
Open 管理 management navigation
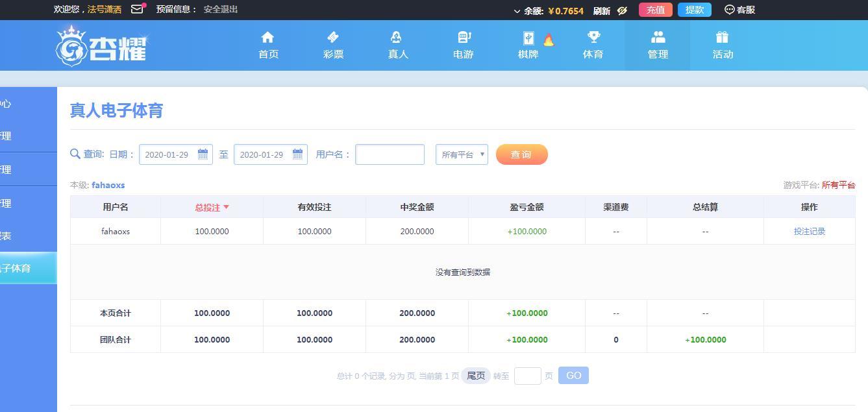coord(658,45)
